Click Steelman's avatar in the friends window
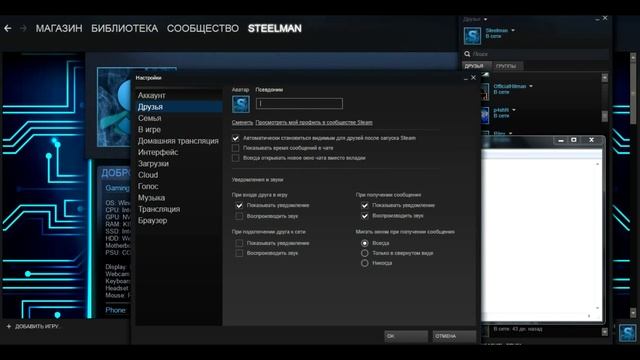The height and width of the screenshot is (360, 640). point(472,36)
